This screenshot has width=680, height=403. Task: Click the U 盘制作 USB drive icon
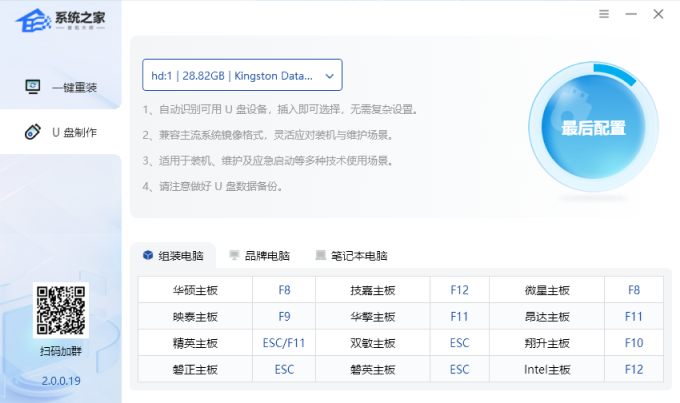pyautogui.click(x=33, y=132)
